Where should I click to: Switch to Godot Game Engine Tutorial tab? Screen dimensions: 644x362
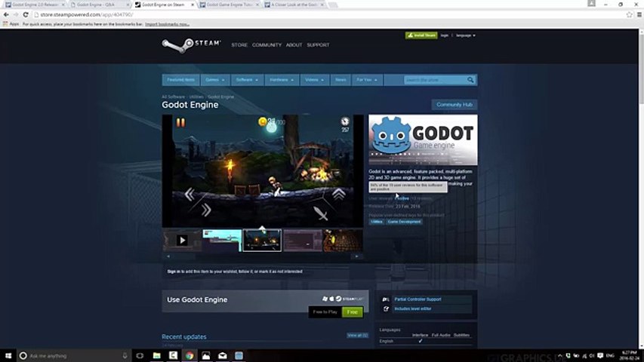point(229,5)
